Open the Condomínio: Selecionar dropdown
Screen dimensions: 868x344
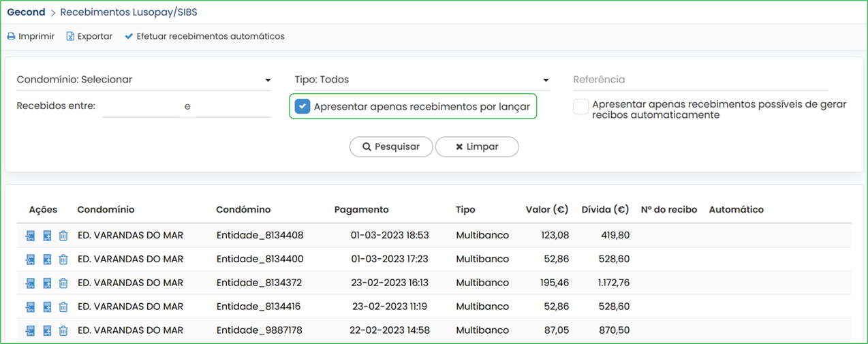pyautogui.click(x=144, y=80)
